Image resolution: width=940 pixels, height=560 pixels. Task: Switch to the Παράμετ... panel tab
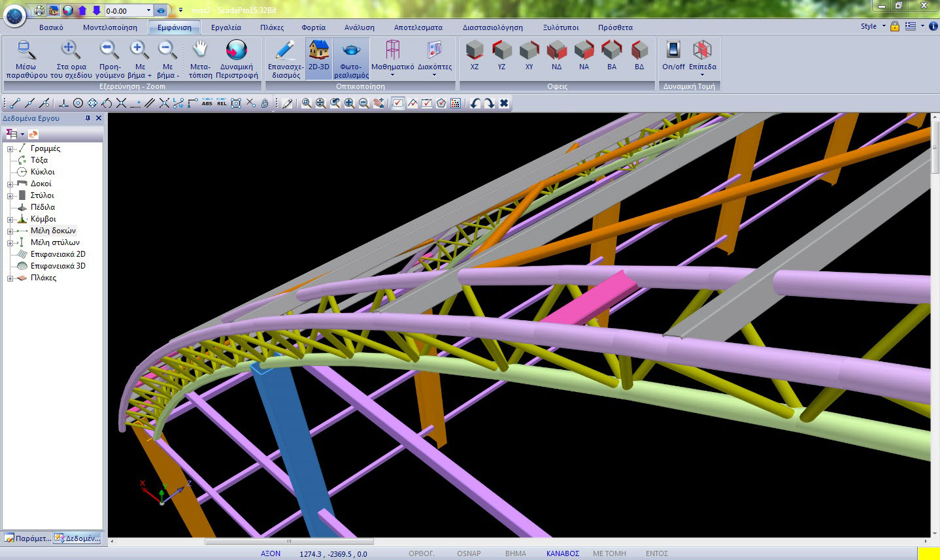[27, 538]
